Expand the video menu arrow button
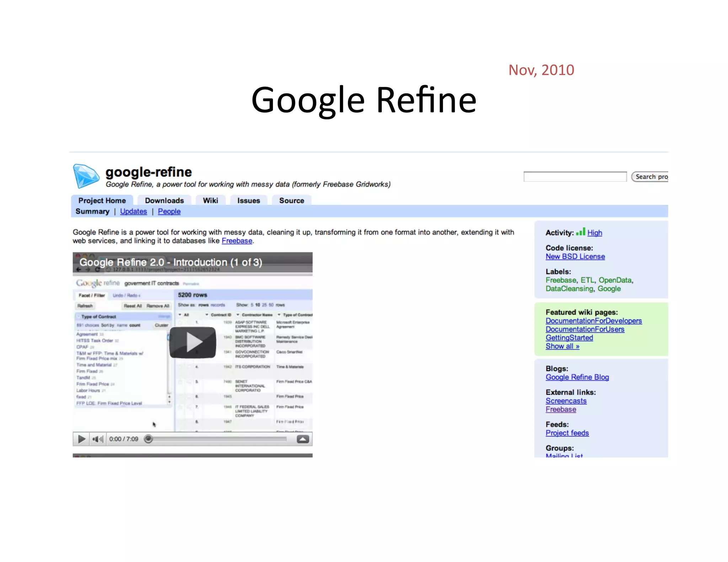The height and width of the screenshot is (562, 728). coord(303,439)
